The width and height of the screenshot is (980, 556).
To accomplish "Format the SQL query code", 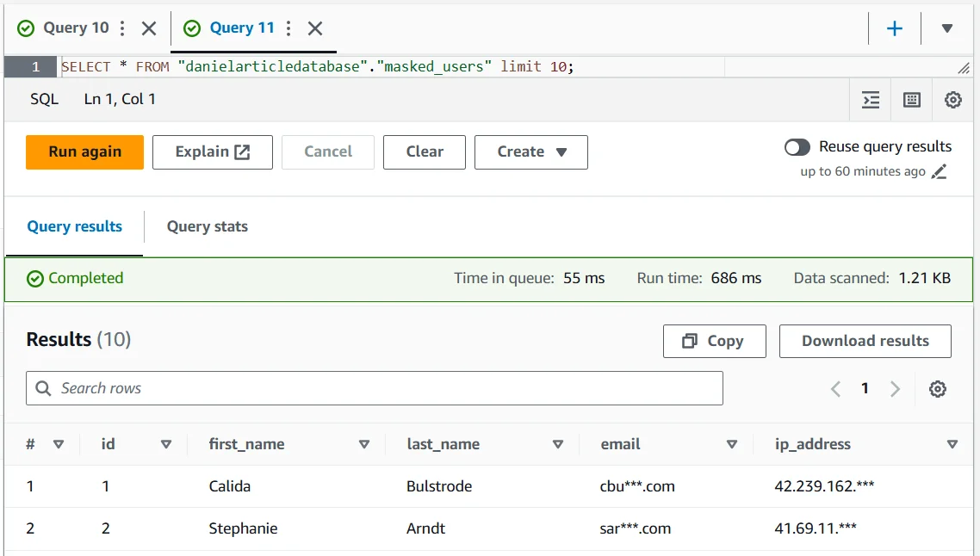I will pyautogui.click(x=871, y=100).
